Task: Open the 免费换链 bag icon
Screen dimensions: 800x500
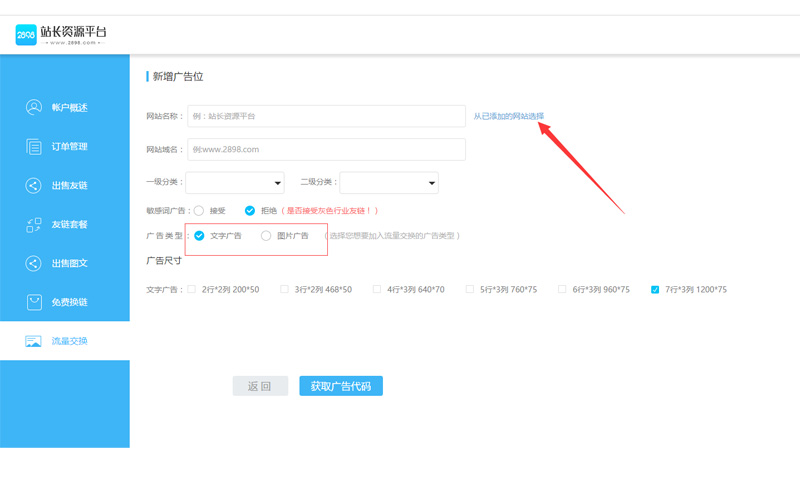Action: pos(34,302)
